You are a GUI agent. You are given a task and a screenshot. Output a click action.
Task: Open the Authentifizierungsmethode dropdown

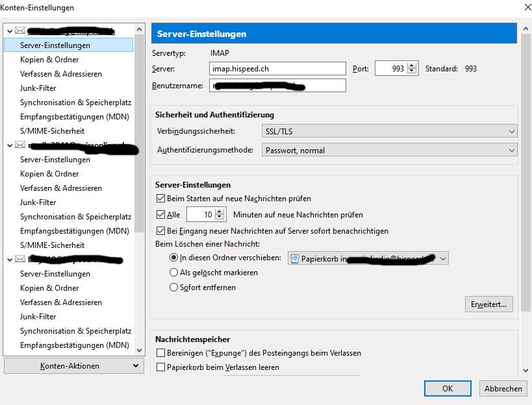tap(389, 151)
